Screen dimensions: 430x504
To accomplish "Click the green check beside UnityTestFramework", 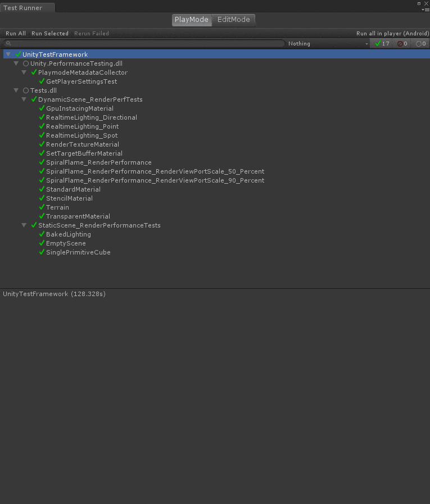I will (x=19, y=54).
